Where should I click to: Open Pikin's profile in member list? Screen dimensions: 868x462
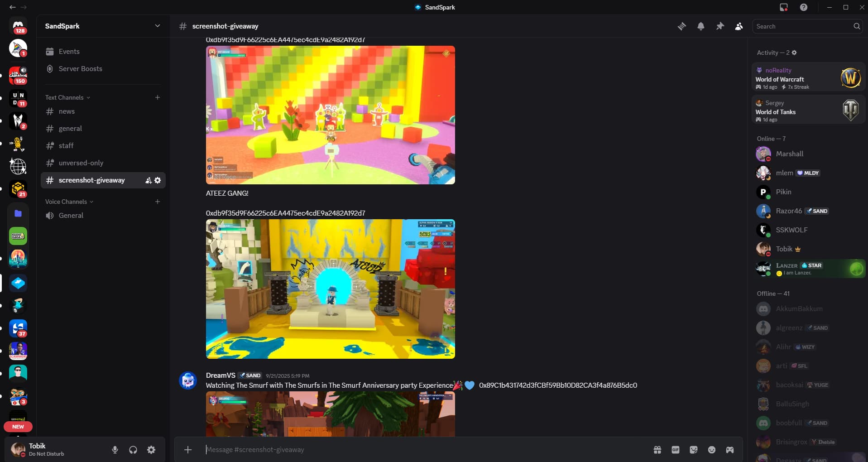[808, 192]
